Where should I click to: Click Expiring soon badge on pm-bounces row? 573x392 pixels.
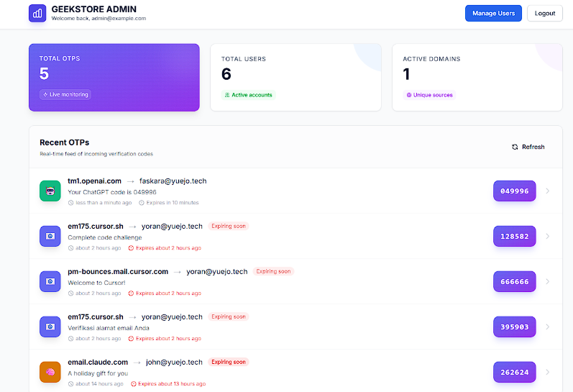coord(273,271)
